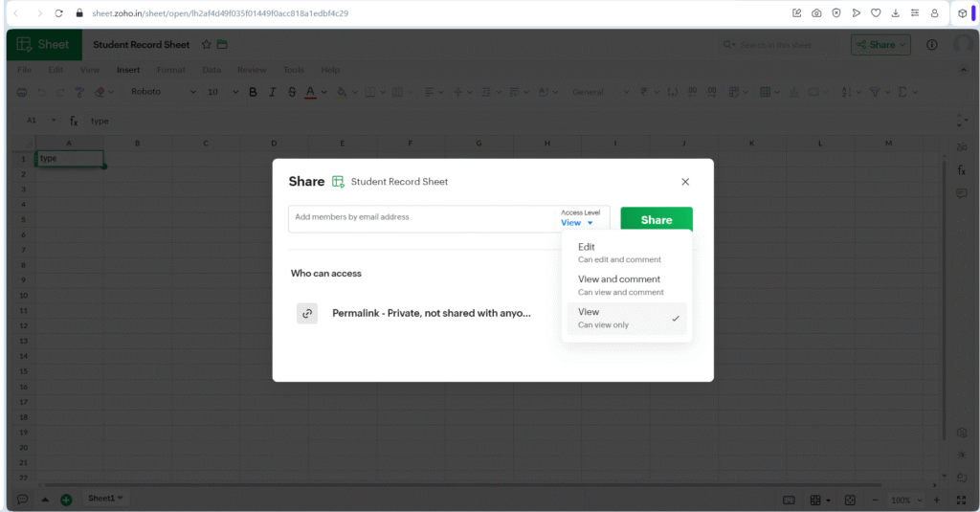Select the paint format roller icon
The height and width of the screenshot is (512, 980).
pos(79,92)
